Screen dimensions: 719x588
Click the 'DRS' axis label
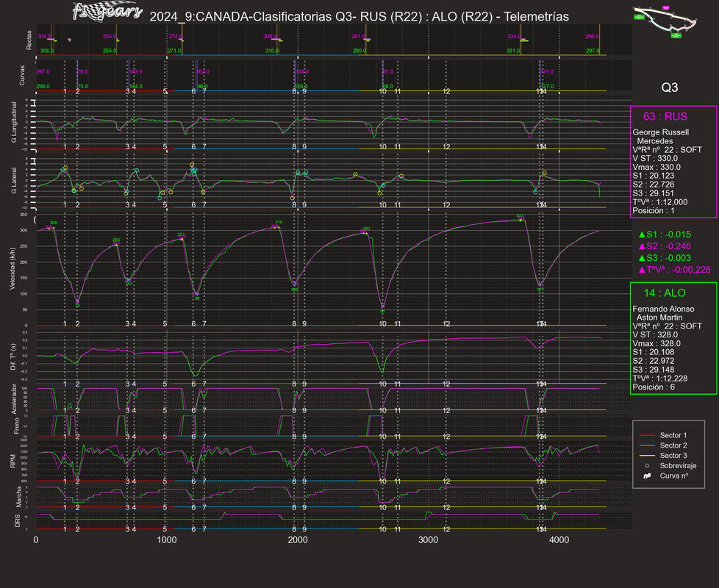(x=18, y=521)
